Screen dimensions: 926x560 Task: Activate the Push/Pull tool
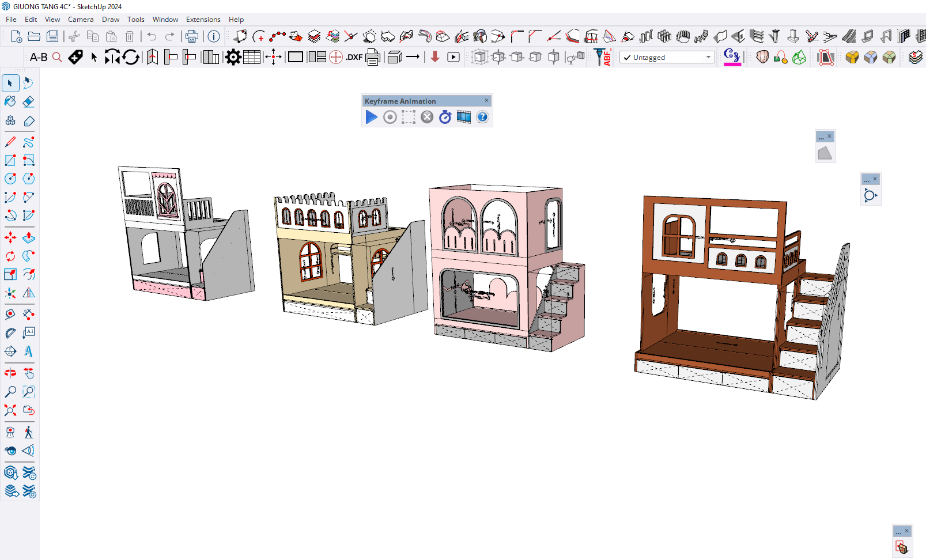[28, 237]
